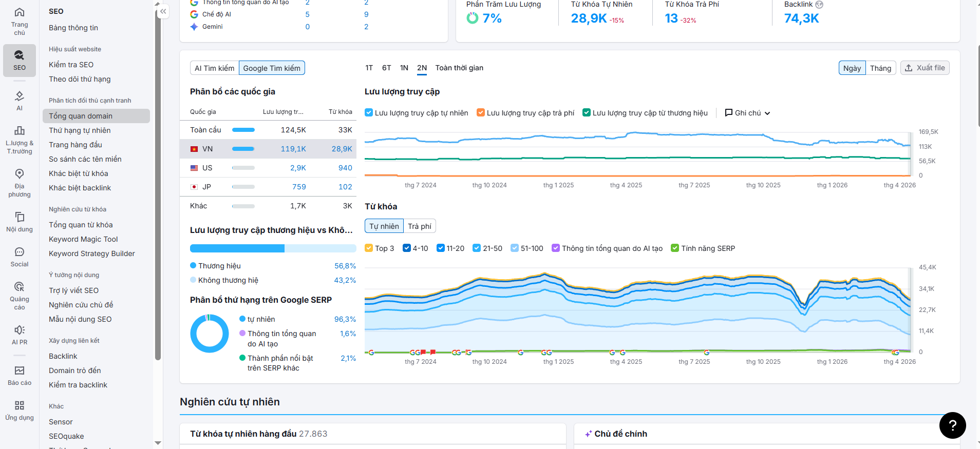Click the sidebar vertical scrollbar

click(158, 180)
